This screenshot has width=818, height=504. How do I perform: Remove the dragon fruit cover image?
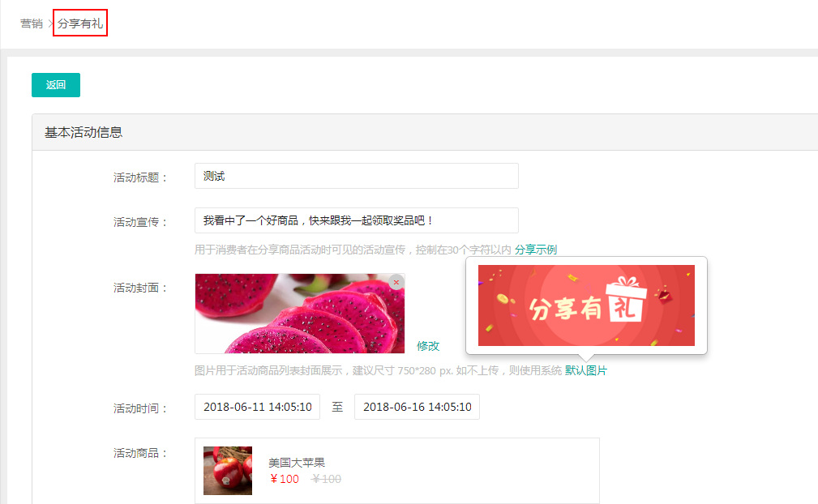(x=396, y=282)
